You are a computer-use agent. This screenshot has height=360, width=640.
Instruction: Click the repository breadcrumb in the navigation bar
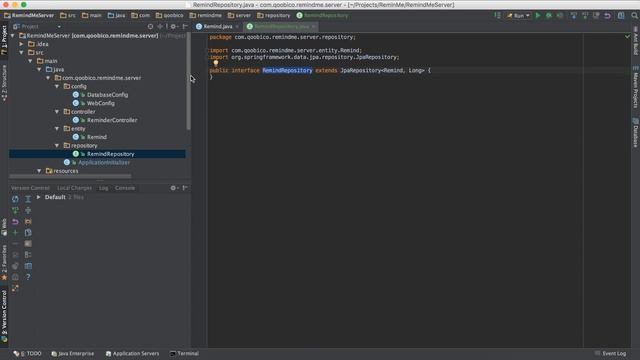273,16
